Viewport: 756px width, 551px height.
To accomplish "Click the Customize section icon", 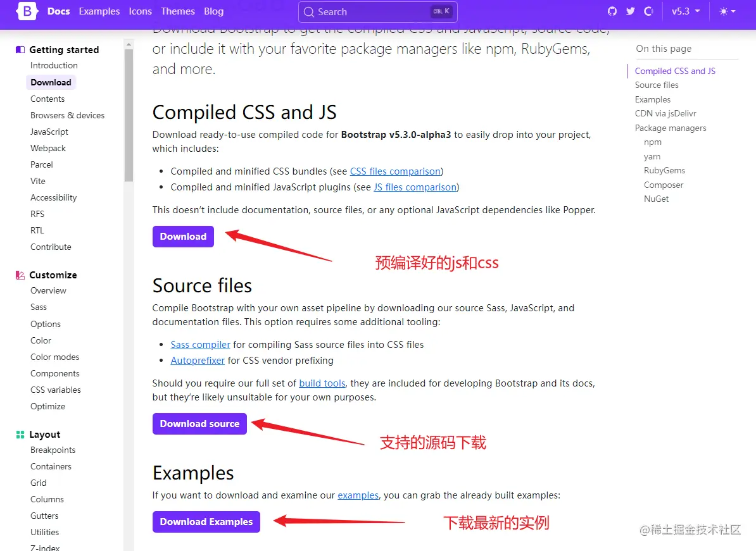I will tap(20, 275).
